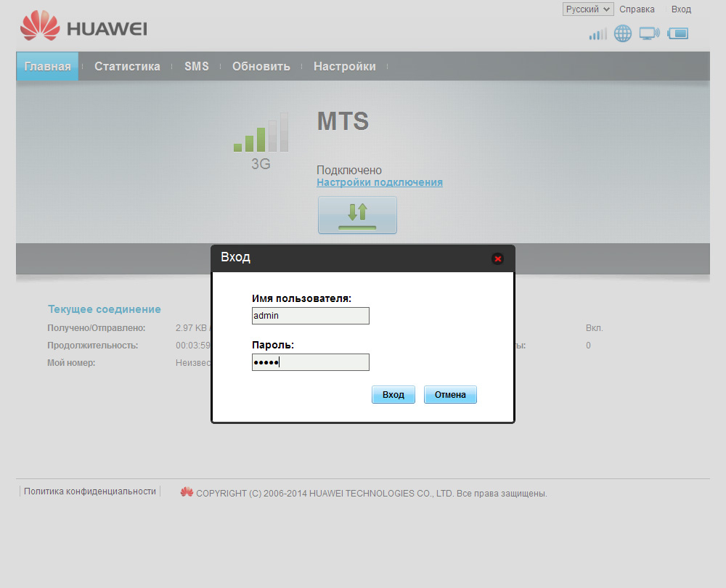Click the Huawei copyright notice text

pyautogui.click(x=371, y=494)
